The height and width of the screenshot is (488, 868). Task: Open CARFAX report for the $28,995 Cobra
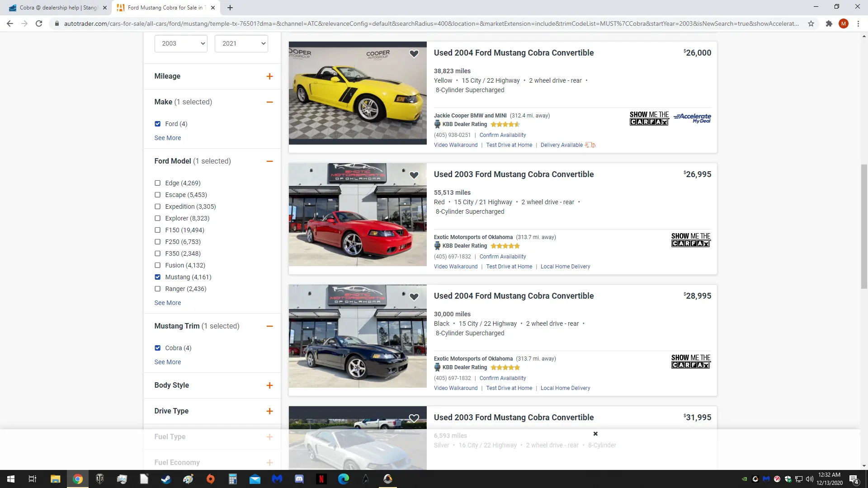[x=691, y=361]
